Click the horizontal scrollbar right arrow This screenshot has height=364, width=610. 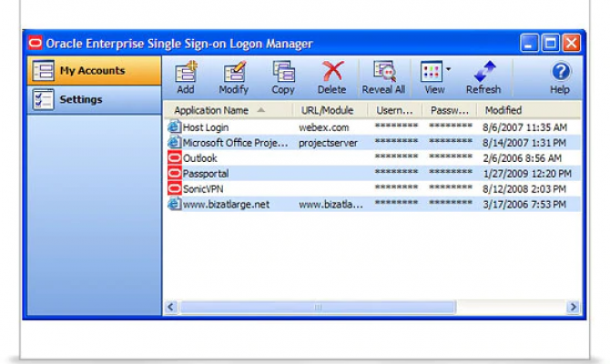[573, 308]
